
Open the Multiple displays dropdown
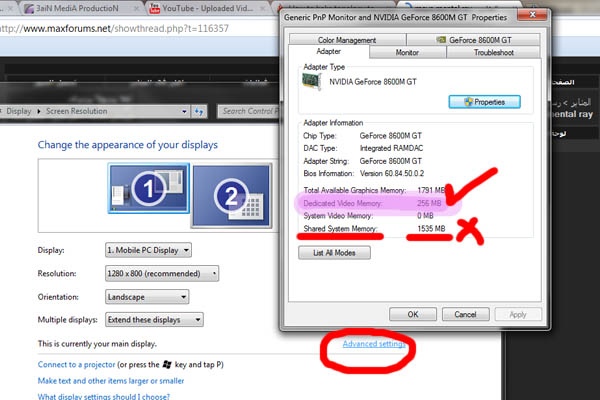[x=154, y=320]
